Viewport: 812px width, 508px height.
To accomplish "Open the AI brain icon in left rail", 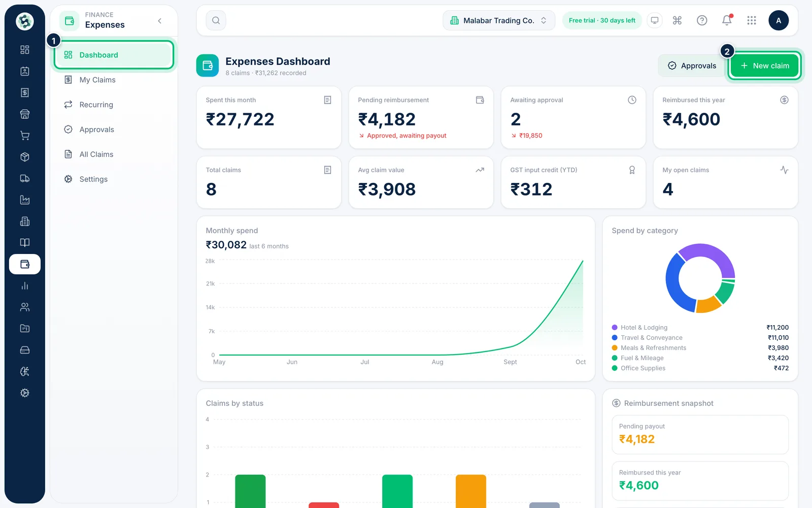I will pos(24,371).
